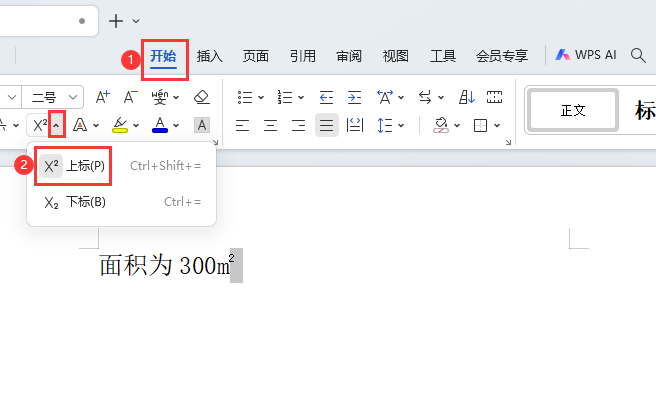656x399 pixels.
Task: Open Chinese text layout tool
Action: coord(384,97)
